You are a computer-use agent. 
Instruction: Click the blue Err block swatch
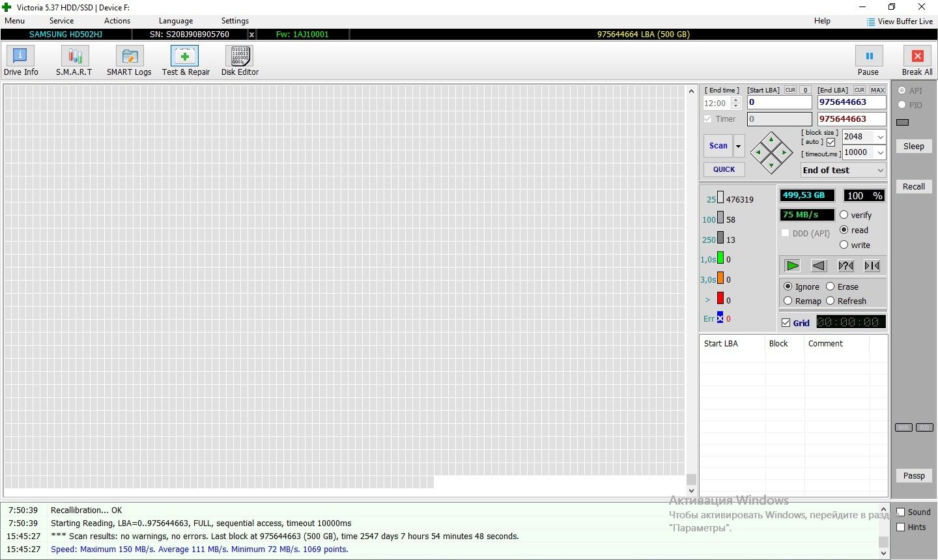click(720, 317)
